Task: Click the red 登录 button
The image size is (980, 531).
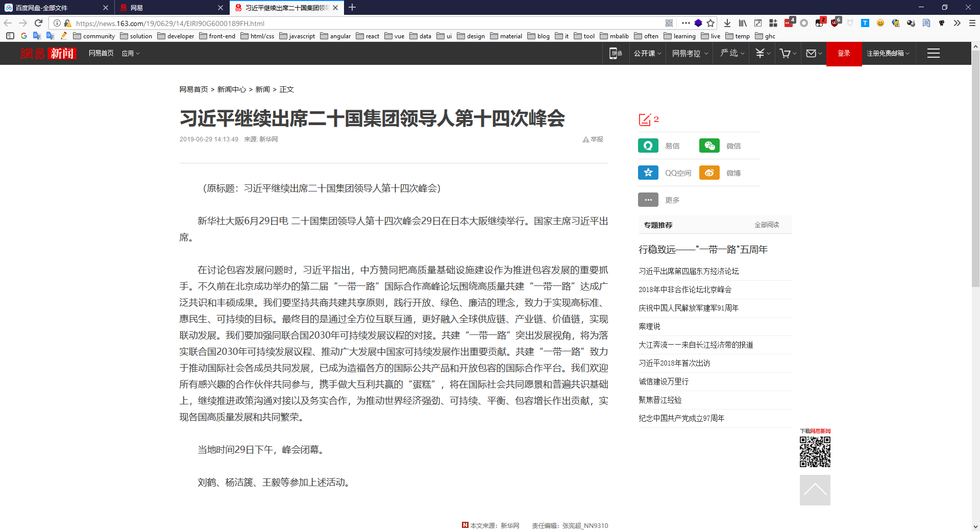Action: (844, 53)
